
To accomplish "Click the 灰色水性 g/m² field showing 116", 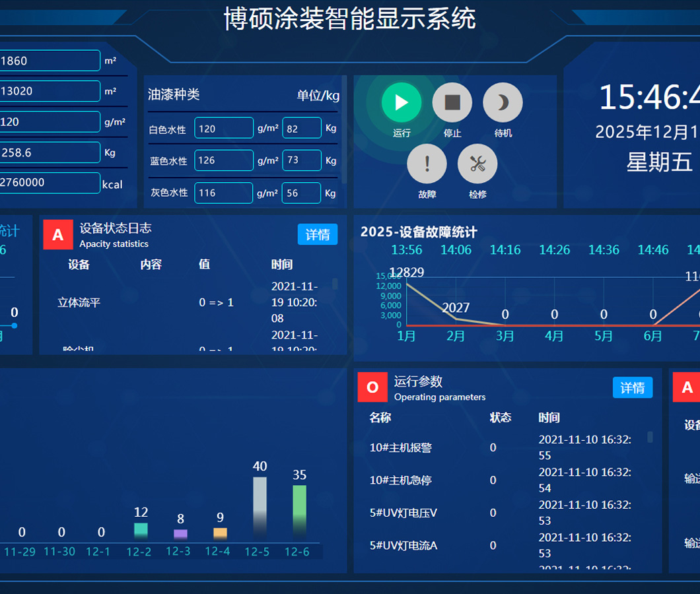I will pyautogui.click(x=224, y=193).
